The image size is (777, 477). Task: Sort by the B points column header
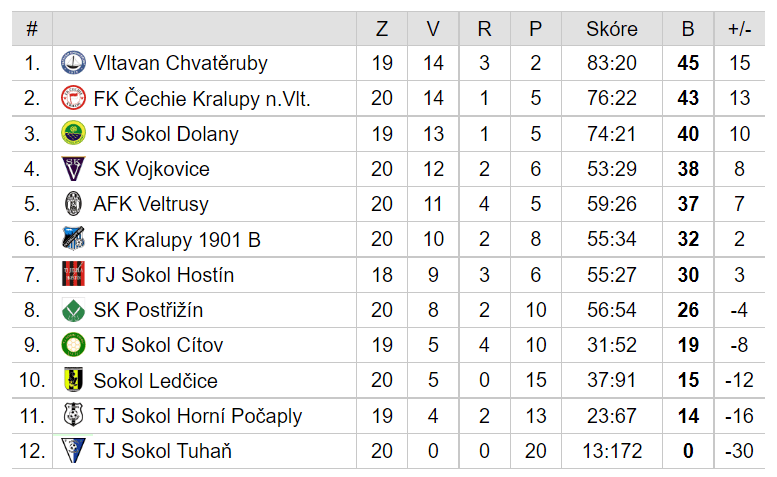[688, 29]
